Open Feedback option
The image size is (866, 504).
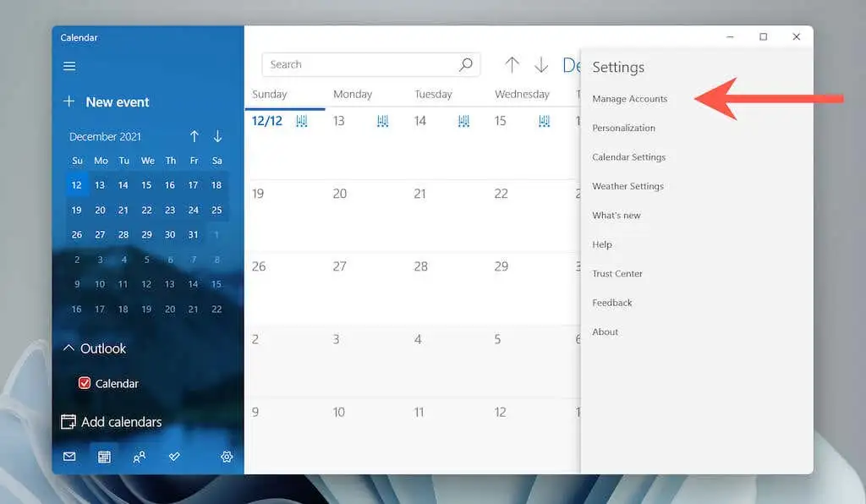point(612,303)
